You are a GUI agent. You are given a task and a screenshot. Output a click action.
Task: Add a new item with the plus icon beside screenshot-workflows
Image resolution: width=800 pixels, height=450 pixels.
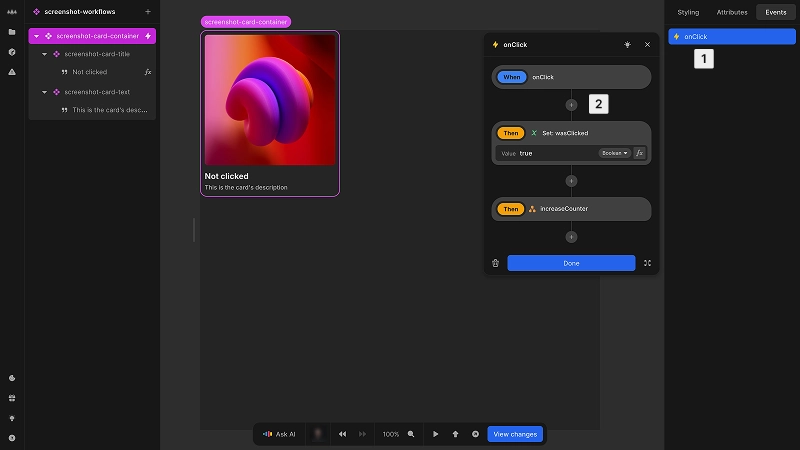148,11
